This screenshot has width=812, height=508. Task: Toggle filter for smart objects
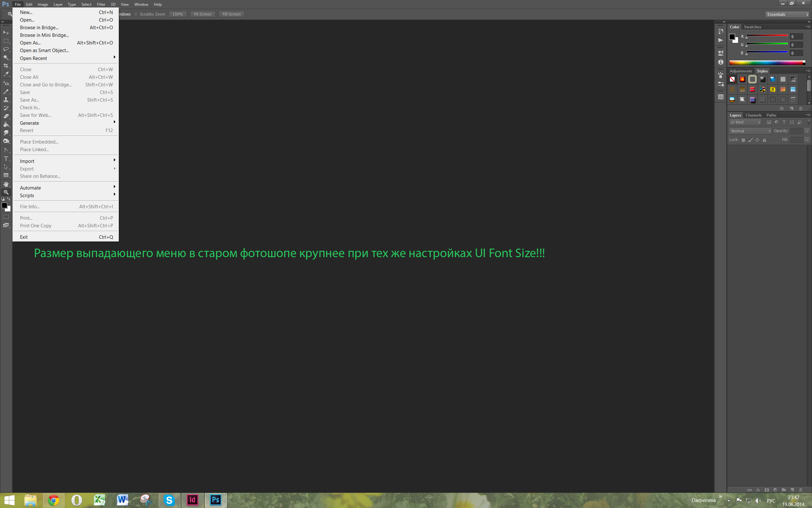click(800, 122)
